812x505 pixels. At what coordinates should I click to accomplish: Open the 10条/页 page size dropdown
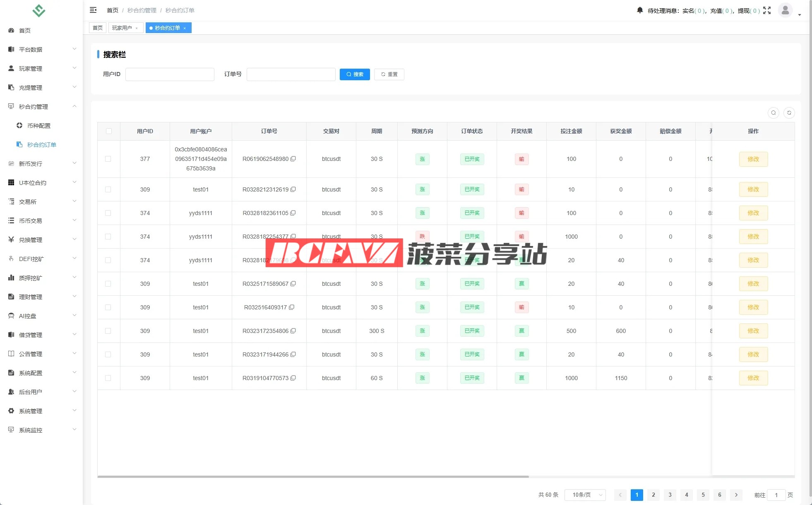585,495
